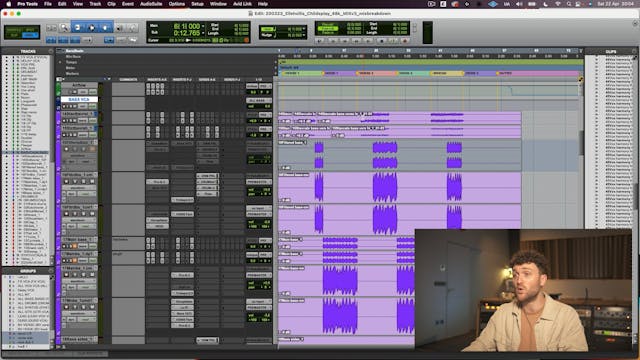Open the Sub counter format dropdown arrow

click(203, 32)
